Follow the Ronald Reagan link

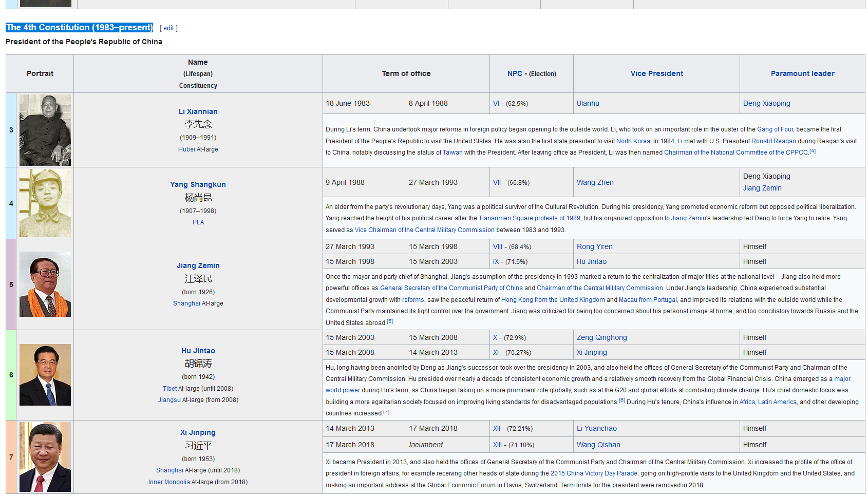tap(773, 141)
